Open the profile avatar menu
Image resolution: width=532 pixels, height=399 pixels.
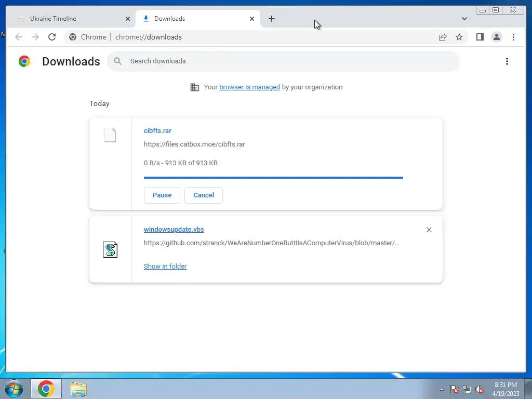(496, 37)
